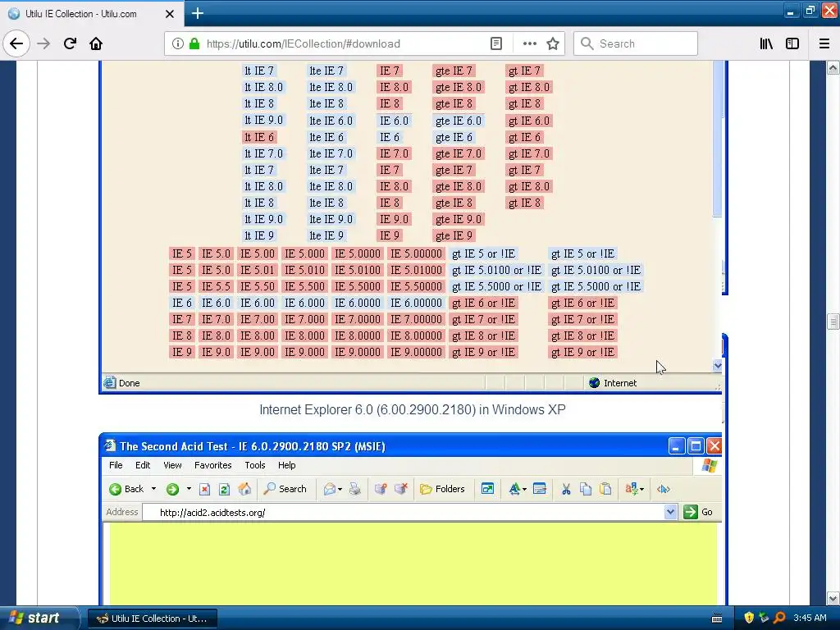Click the IE Home icon
840x630 pixels.
[x=244, y=489]
